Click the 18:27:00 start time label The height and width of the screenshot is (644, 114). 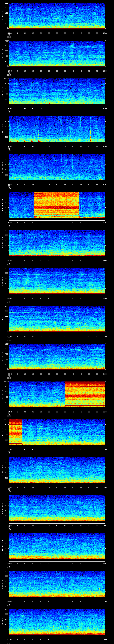coord(9,525)
